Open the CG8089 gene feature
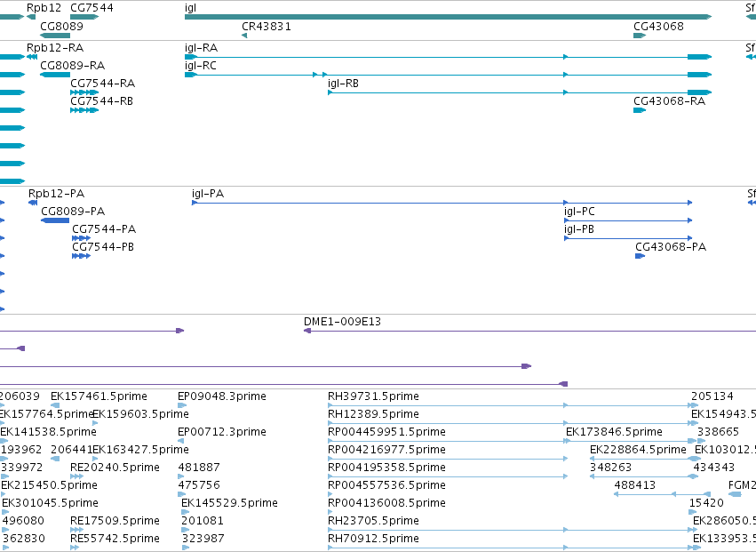The width and height of the screenshot is (756, 552). (55, 36)
